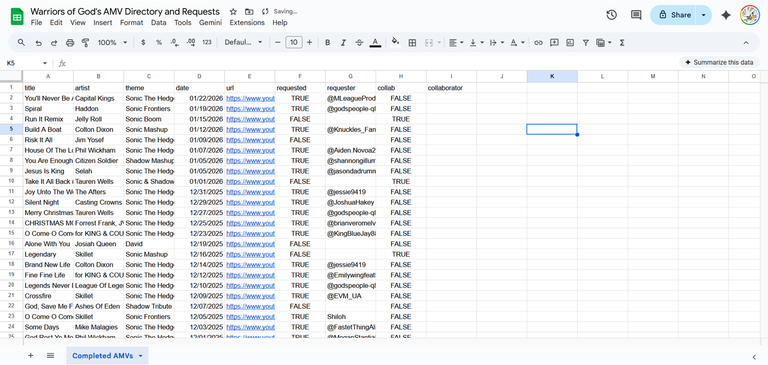Open the Edit menu

pos(56,23)
